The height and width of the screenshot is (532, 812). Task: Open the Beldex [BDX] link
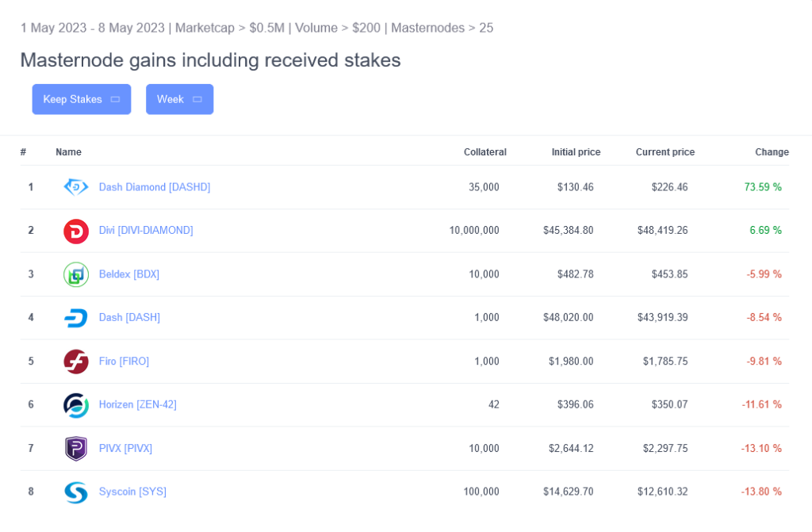pos(129,274)
